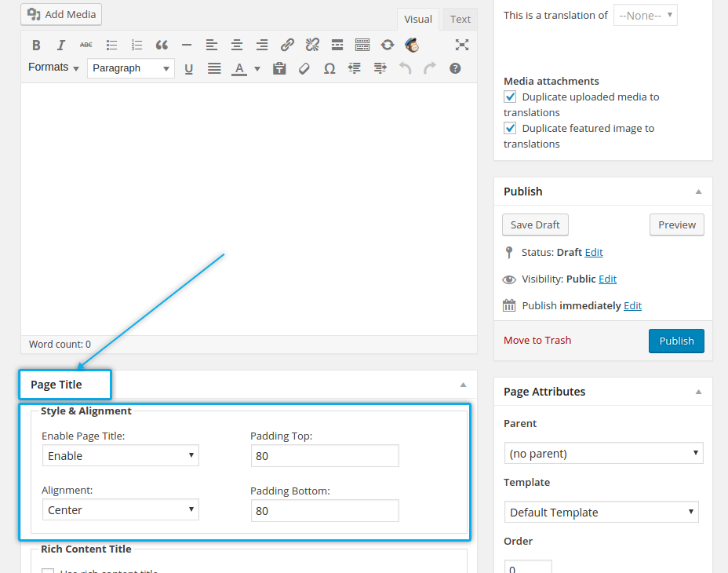Click the Padding Top input field

point(325,456)
